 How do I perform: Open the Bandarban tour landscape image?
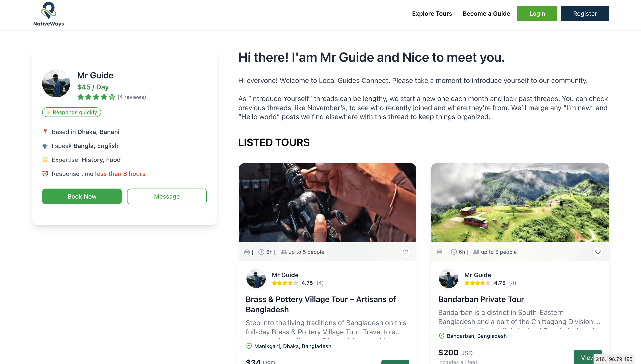pyautogui.click(x=520, y=203)
